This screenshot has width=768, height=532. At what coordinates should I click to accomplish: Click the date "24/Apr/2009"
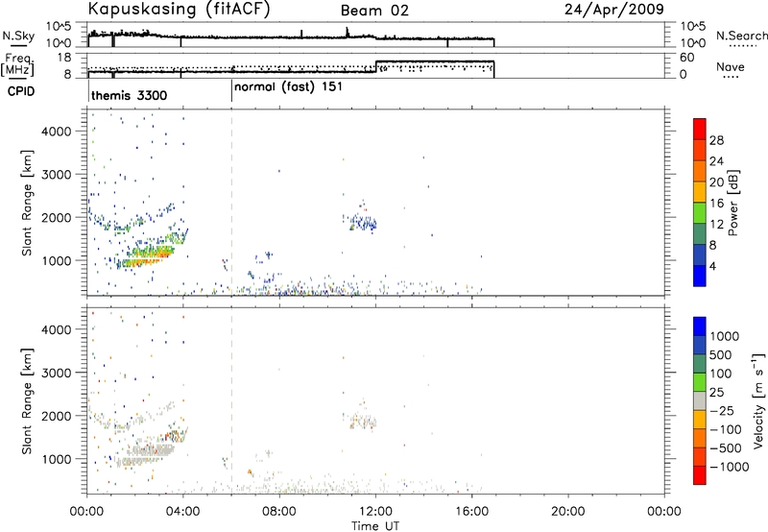pos(614,10)
